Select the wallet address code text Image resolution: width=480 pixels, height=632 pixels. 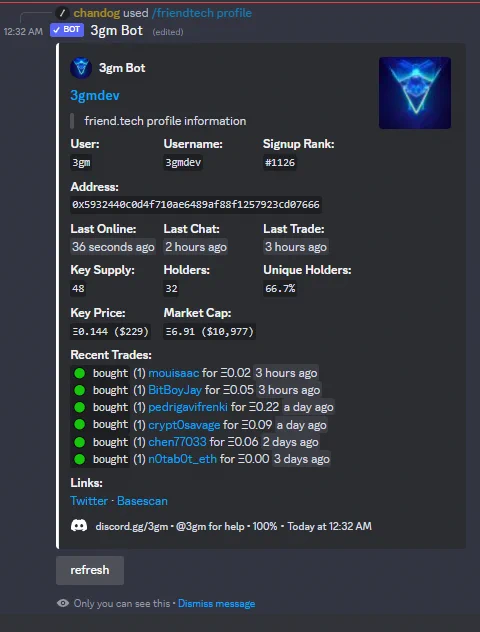[196, 204]
